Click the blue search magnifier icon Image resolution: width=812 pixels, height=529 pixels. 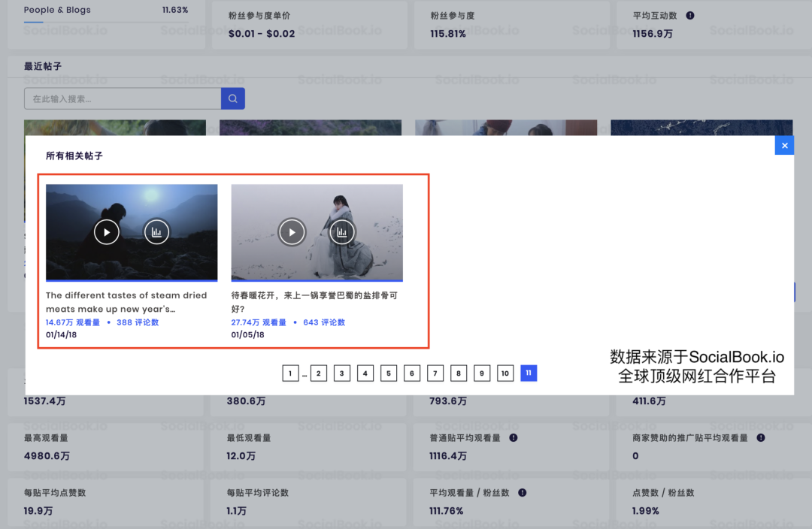click(x=232, y=98)
